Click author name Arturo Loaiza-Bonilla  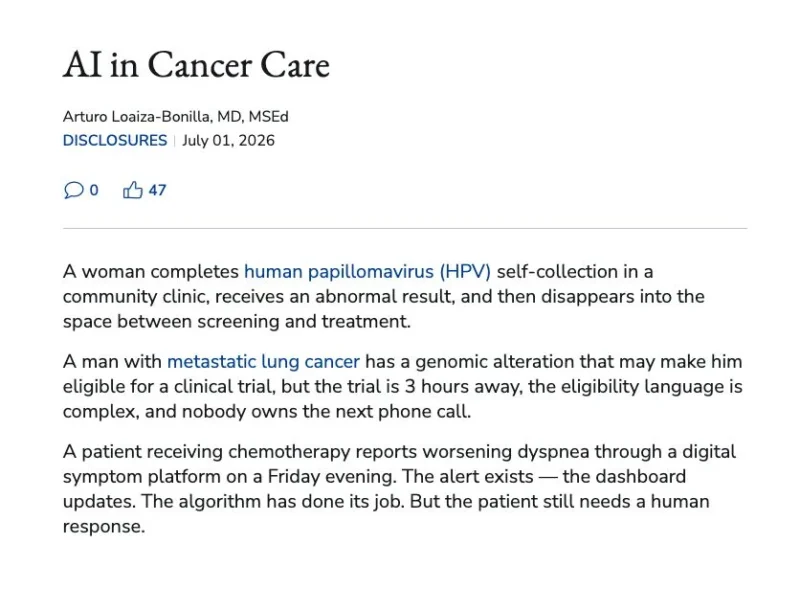136,117
